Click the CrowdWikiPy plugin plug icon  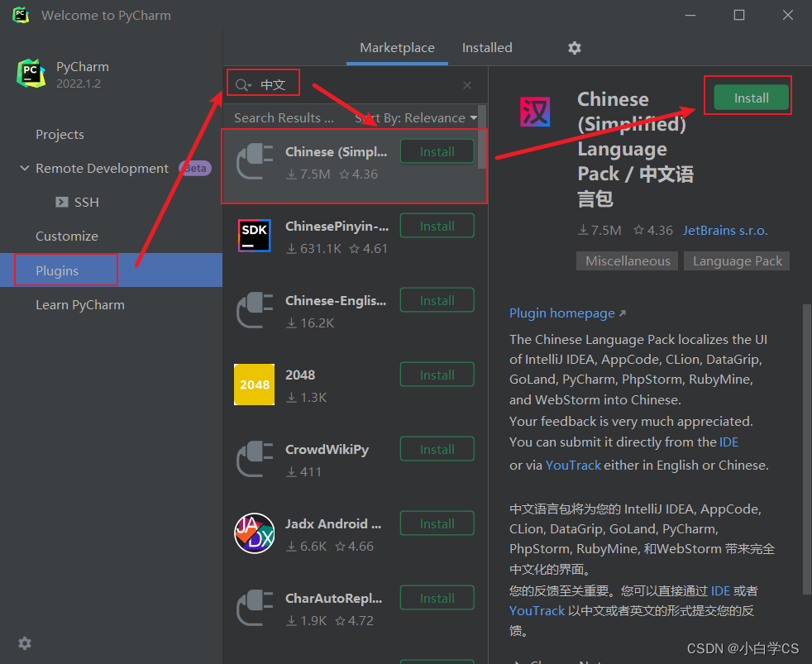click(255, 460)
